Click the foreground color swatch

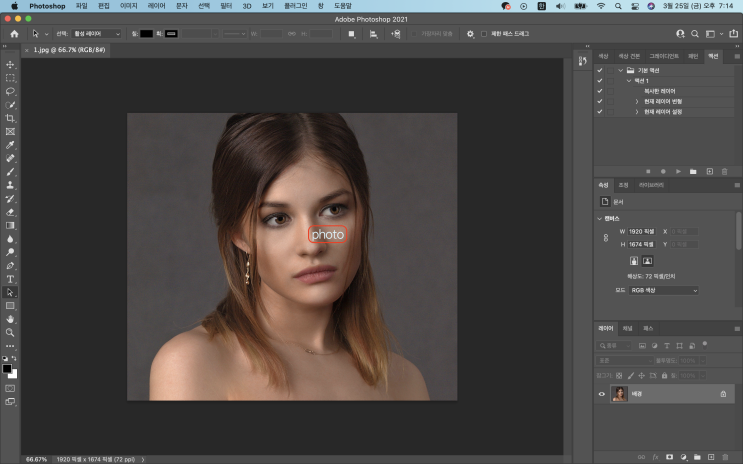point(7,369)
